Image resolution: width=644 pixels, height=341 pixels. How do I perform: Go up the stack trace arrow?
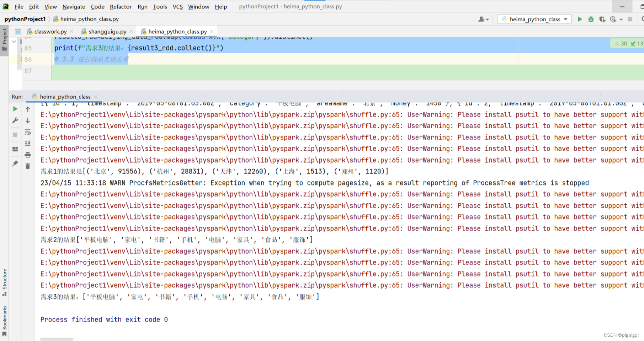click(x=28, y=109)
